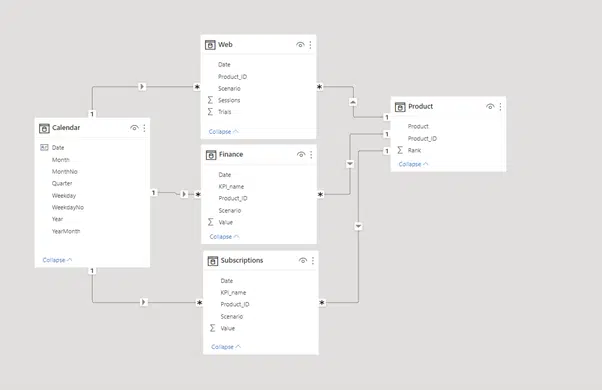Toggle visibility eye of Calendar table
The width and height of the screenshot is (602, 390).
(134, 128)
